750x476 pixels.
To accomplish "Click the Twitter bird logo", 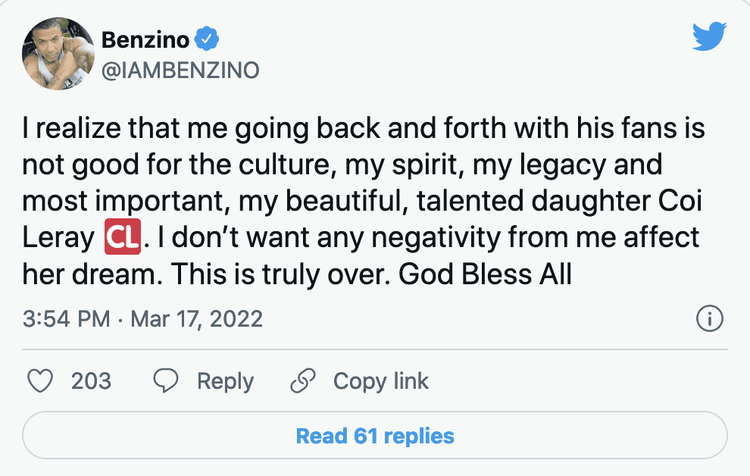I will 709,36.
